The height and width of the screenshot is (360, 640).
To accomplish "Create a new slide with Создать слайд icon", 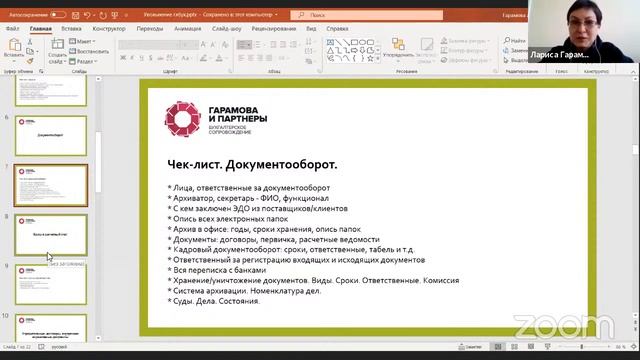I will tap(58, 44).
